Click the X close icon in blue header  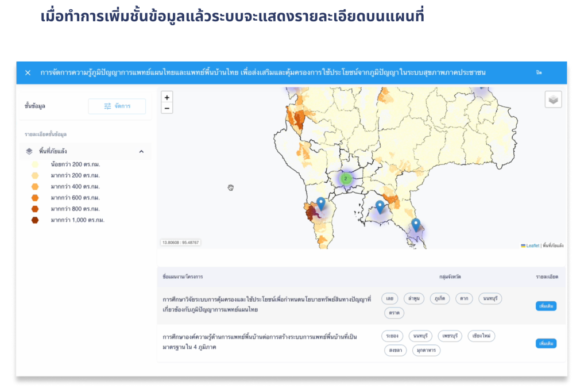[x=28, y=73]
